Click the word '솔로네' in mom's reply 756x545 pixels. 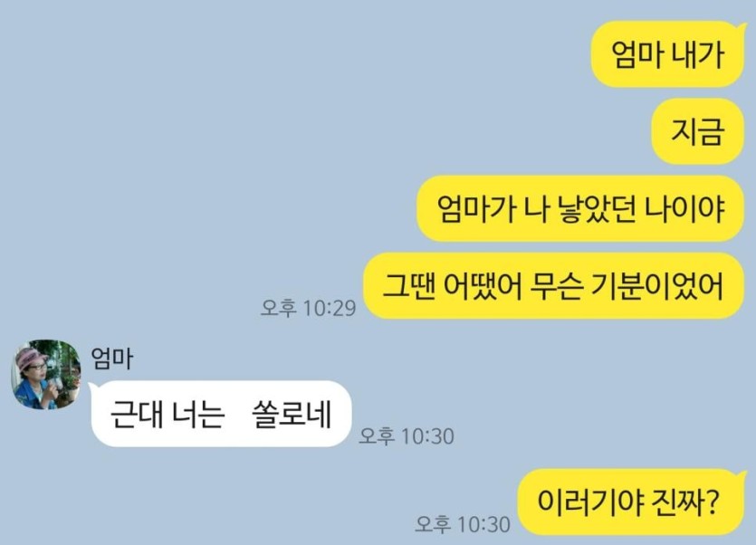292,414
